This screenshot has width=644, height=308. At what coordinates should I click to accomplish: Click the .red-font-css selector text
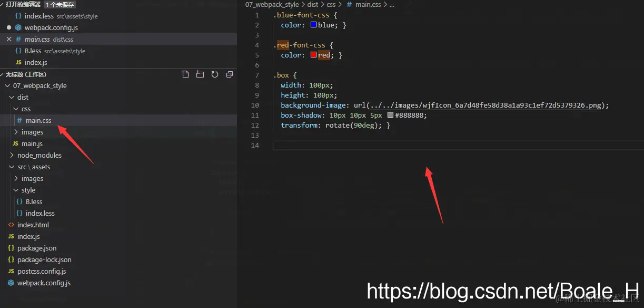[x=299, y=45]
